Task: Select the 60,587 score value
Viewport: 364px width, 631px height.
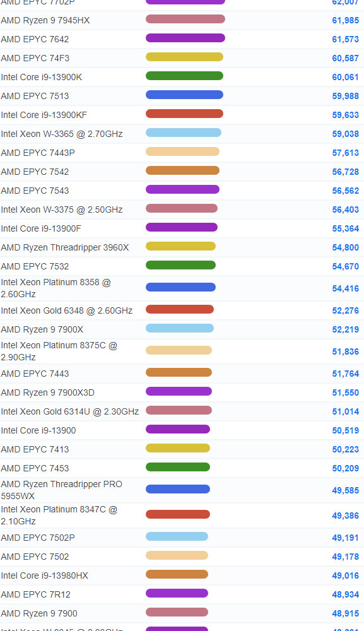Action: coord(345,58)
